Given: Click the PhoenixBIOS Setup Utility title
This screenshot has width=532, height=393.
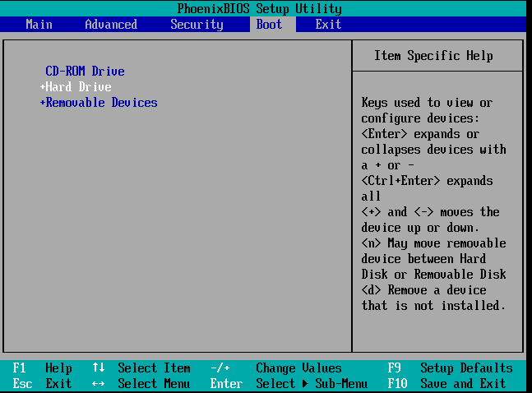Looking at the screenshot, I should 260,9.
